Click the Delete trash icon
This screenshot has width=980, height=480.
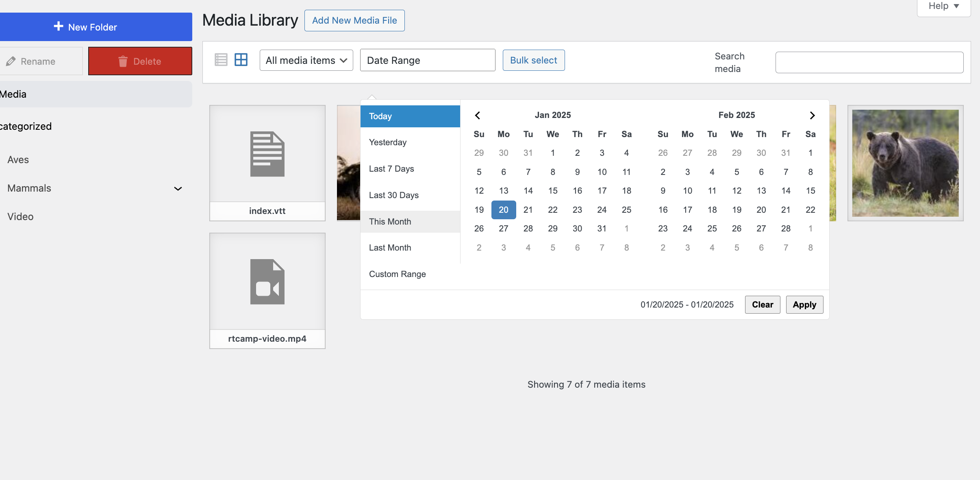pyautogui.click(x=123, y=61)
